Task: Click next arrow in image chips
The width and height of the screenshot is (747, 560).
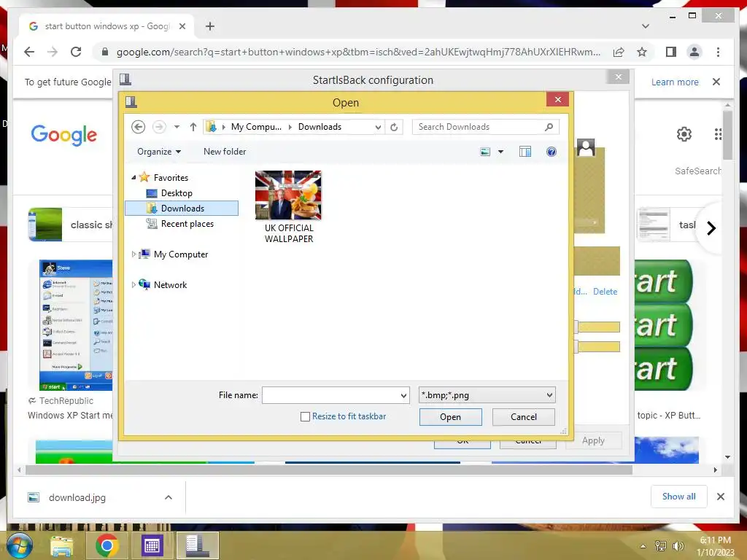Action: click(711, 228)
